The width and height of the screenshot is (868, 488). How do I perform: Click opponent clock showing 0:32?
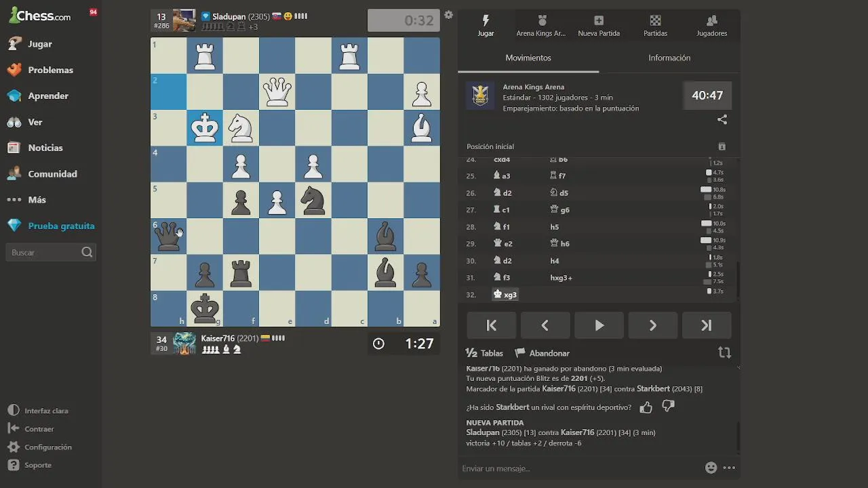point(403,20)
